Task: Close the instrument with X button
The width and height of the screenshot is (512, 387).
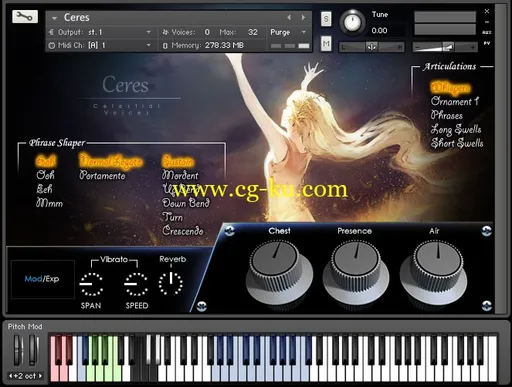Action: coord(487,11)
